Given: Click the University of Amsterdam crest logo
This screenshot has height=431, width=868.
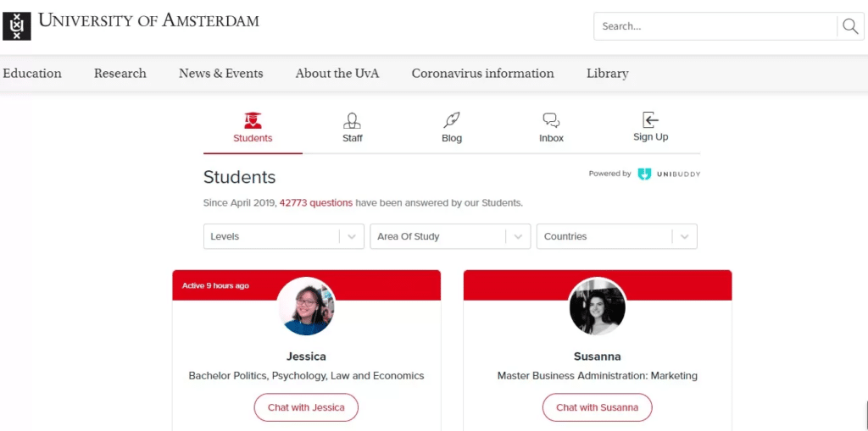Looking at the screenshot, I should (17, 26).
